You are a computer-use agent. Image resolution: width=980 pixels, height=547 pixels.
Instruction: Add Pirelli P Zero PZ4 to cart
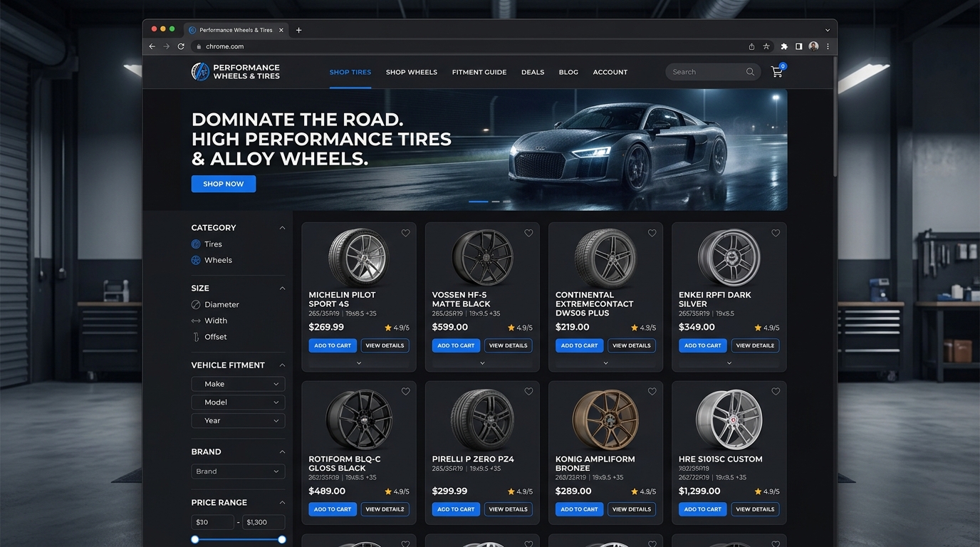(x=456, y=509)
